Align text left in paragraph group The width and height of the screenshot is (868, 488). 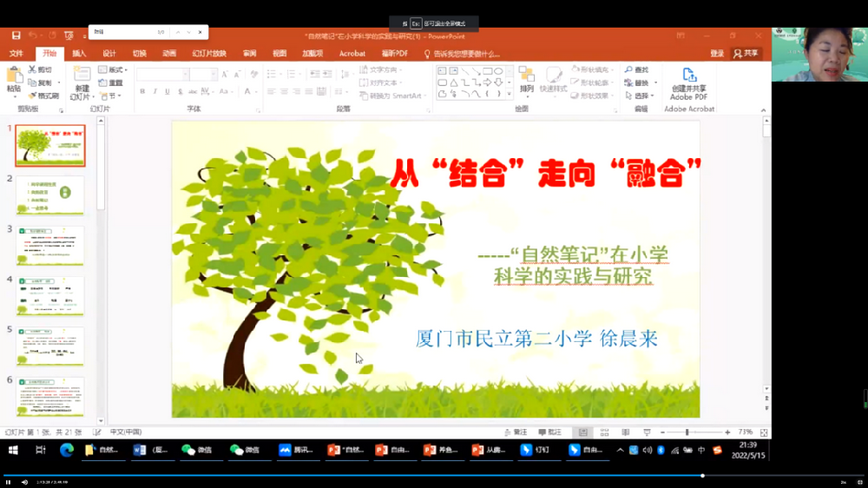[271, 91]
